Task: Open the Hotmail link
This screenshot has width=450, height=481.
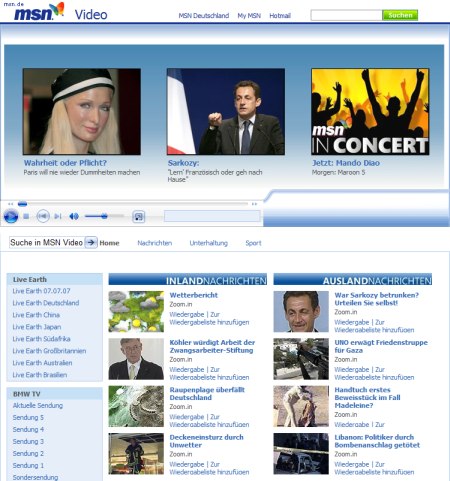Action: pyautogui.click(x=280, y=16)
